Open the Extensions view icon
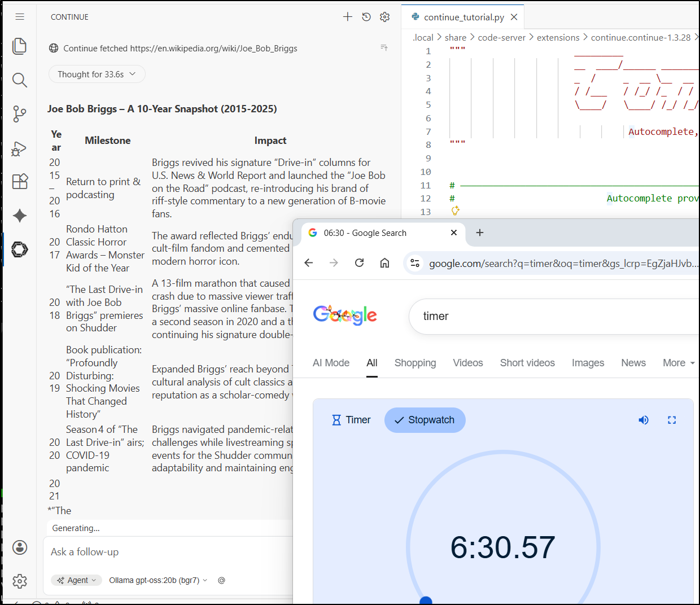This screenshot has height=605, width=700. [20, 181]
